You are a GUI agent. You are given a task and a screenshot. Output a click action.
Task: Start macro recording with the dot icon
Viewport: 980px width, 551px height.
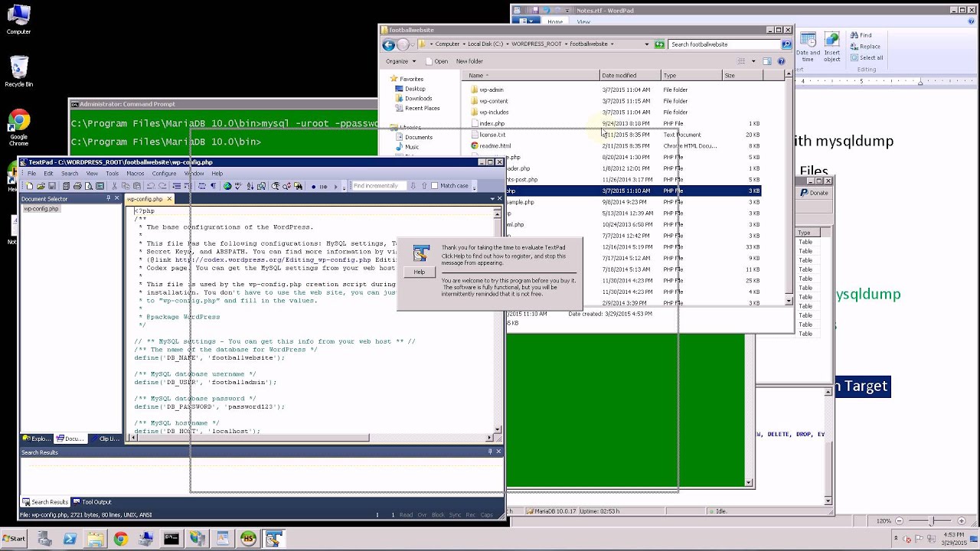(314, 186)
